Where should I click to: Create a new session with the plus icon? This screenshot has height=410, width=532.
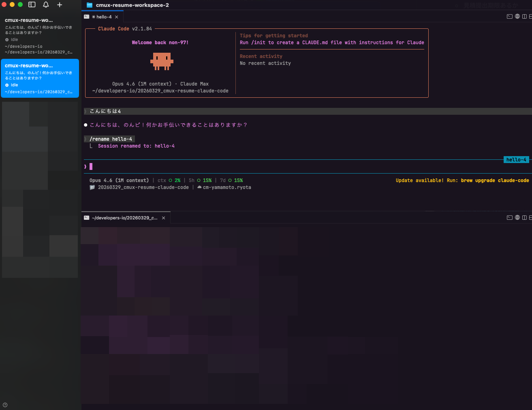60,5
